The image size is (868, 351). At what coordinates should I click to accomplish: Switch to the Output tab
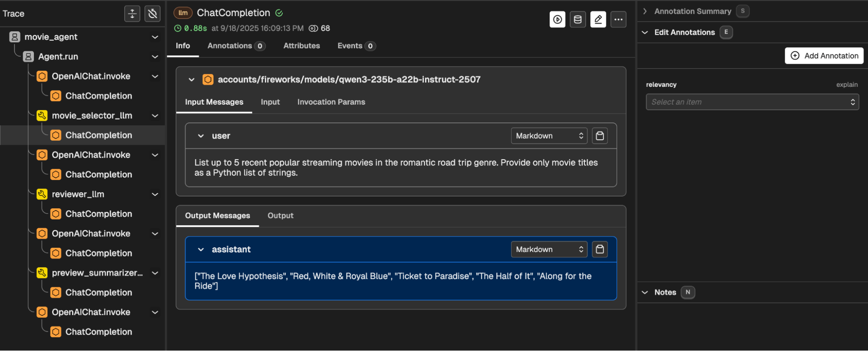280,216
